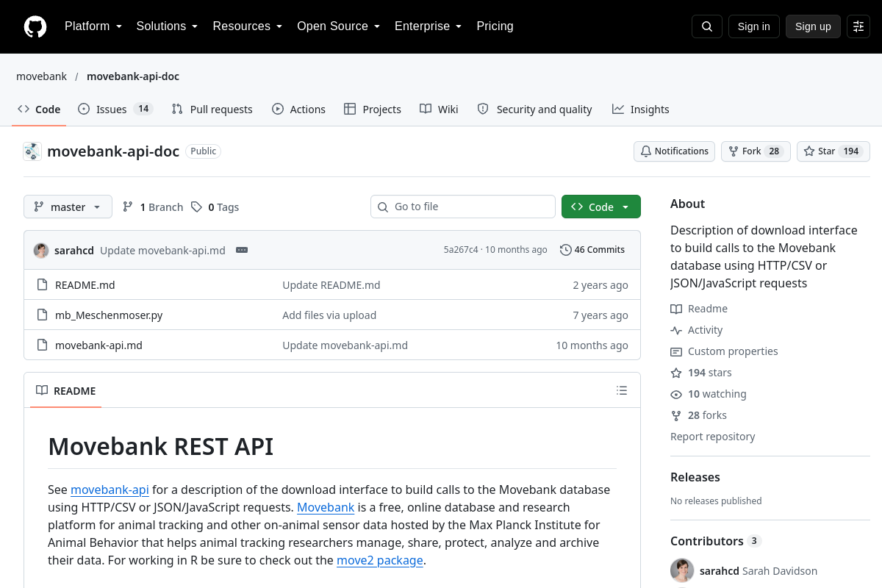Click the mb_Meschenmoser.py file icon
Viewport: 882px width, 588px height.
tap(42, 315)
